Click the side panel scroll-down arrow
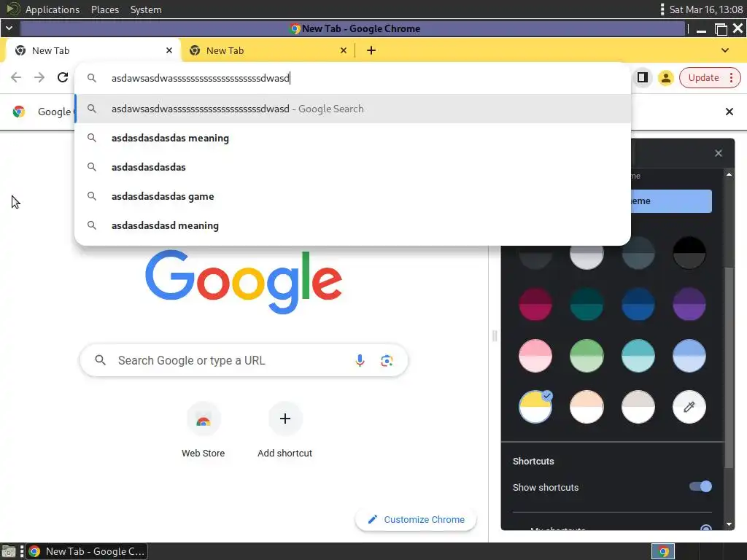The width and height of the screenshot is (747, 560). coord(729,524)
